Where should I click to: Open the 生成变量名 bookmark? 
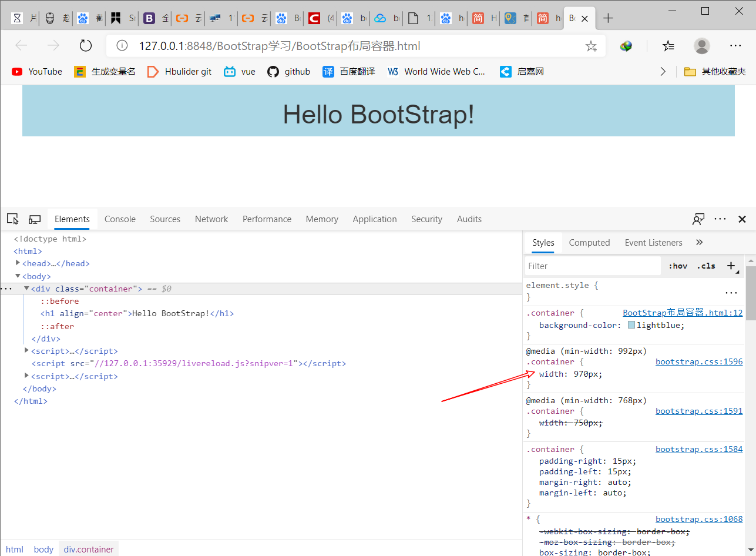pyautogui.click(x=105, y=72)
